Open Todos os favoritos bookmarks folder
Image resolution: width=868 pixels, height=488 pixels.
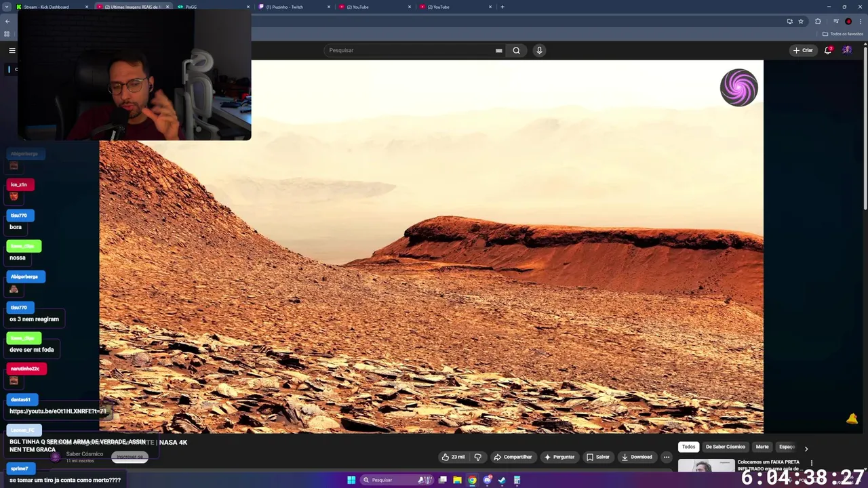[843, 34]
